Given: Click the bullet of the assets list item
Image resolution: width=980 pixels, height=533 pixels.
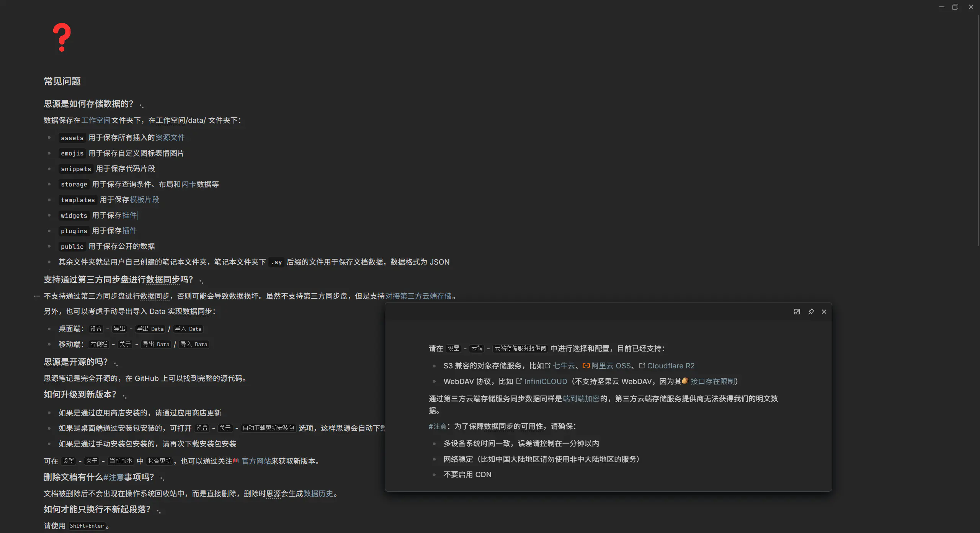Looking at the screenshot, I should (49, 137).
